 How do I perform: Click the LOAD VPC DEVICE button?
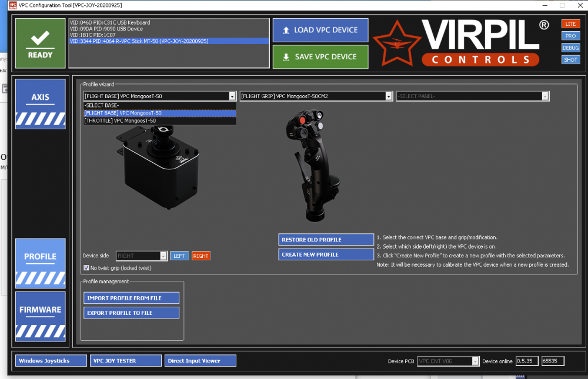pyautogui.click(x=320, y=30)
